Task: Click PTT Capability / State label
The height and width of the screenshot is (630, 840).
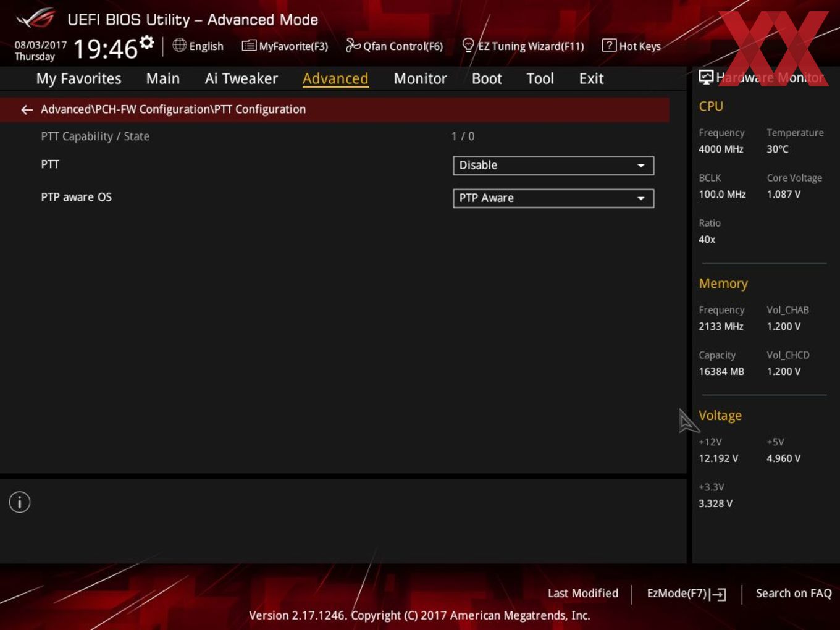Action: pos(95,136)
